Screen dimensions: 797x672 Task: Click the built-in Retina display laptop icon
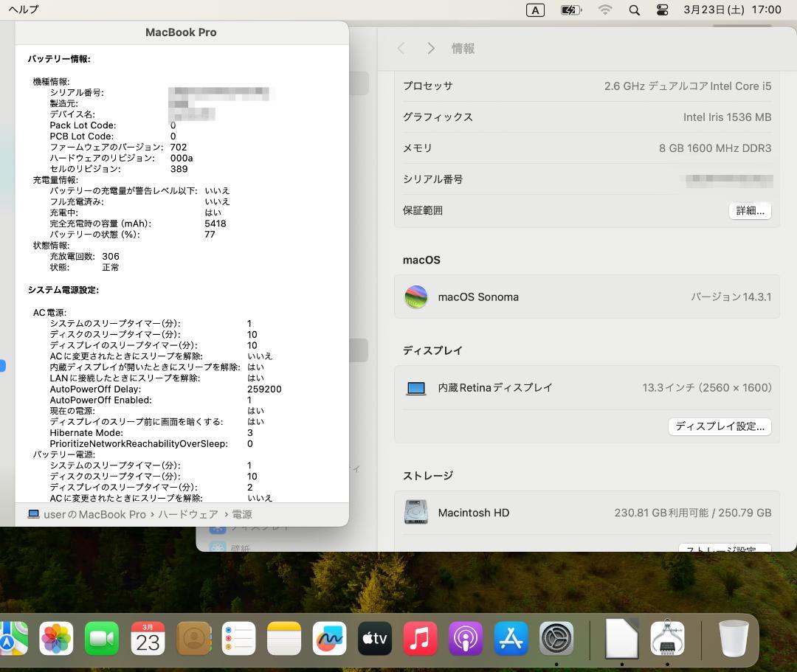point(415,389)
